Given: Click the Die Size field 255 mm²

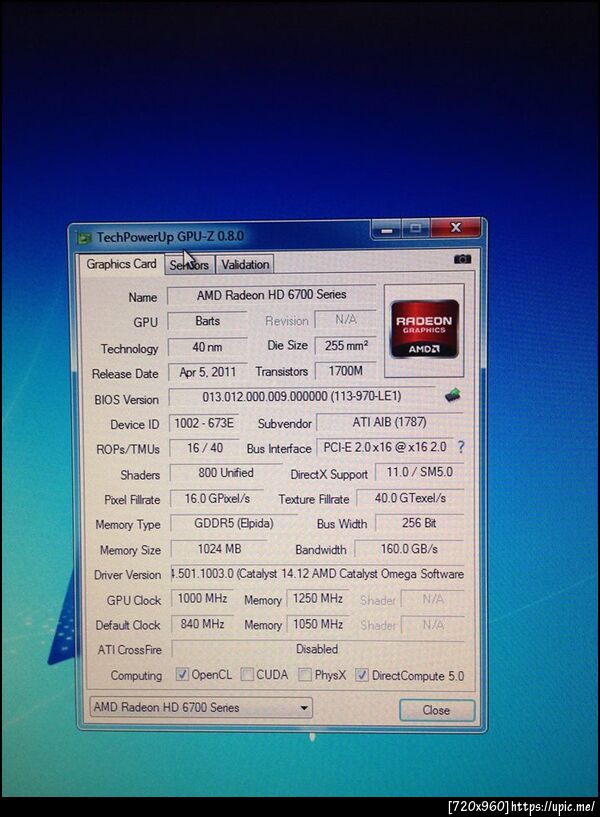Looking at the screenshot, I should (345, 345).
